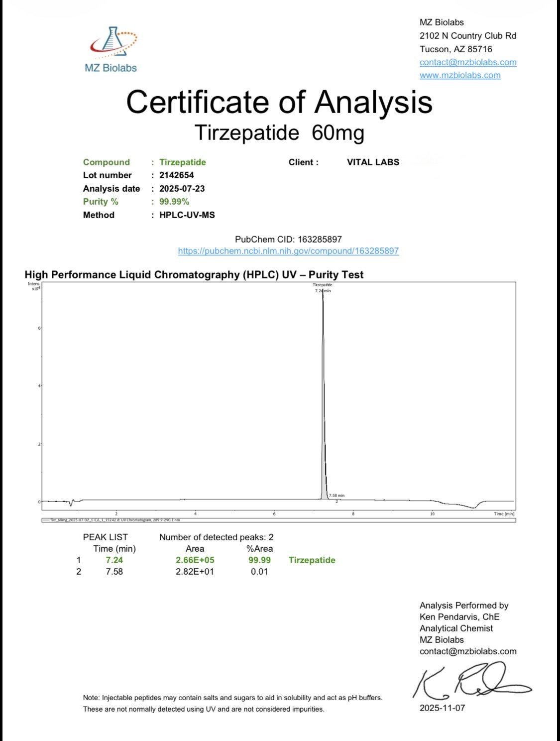Click the handwritten analyst signature
The height and width of the screenshot is (741, 560).
pyautogui.click(x=470, y=681)
